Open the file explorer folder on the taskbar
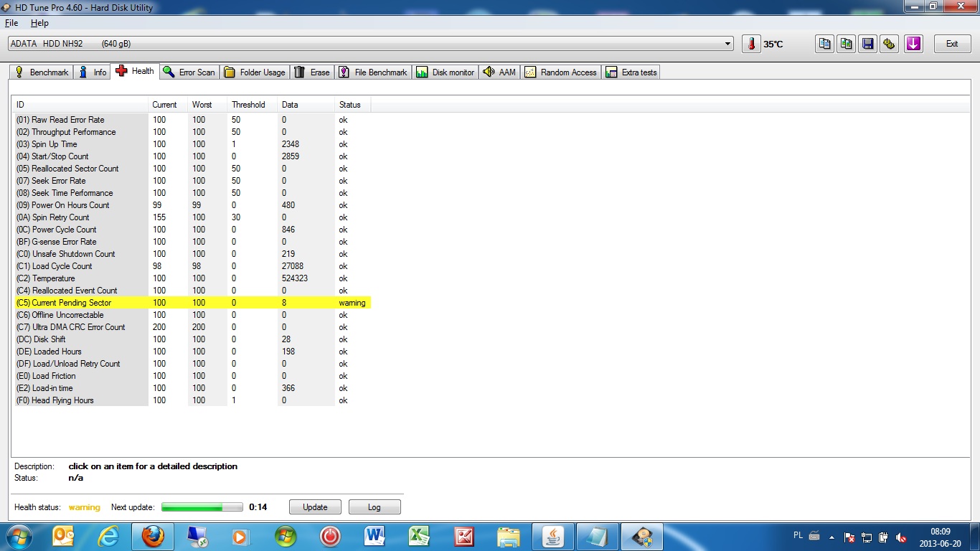 (x=509, y=536)
